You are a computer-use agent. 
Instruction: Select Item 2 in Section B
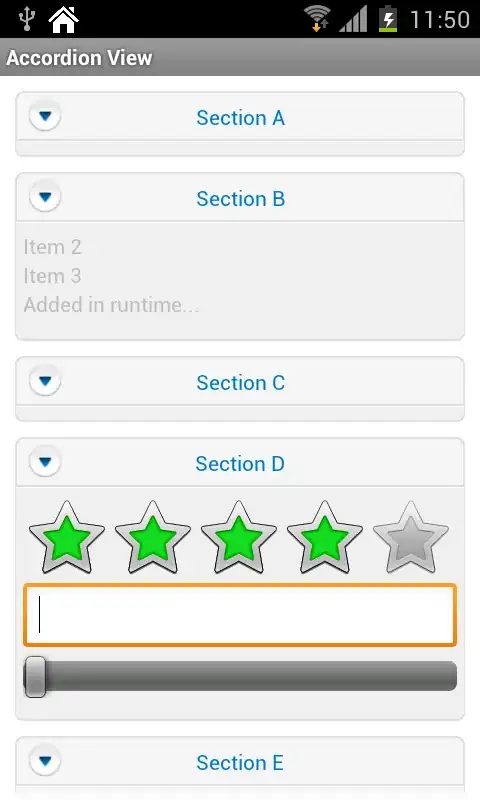53,247
